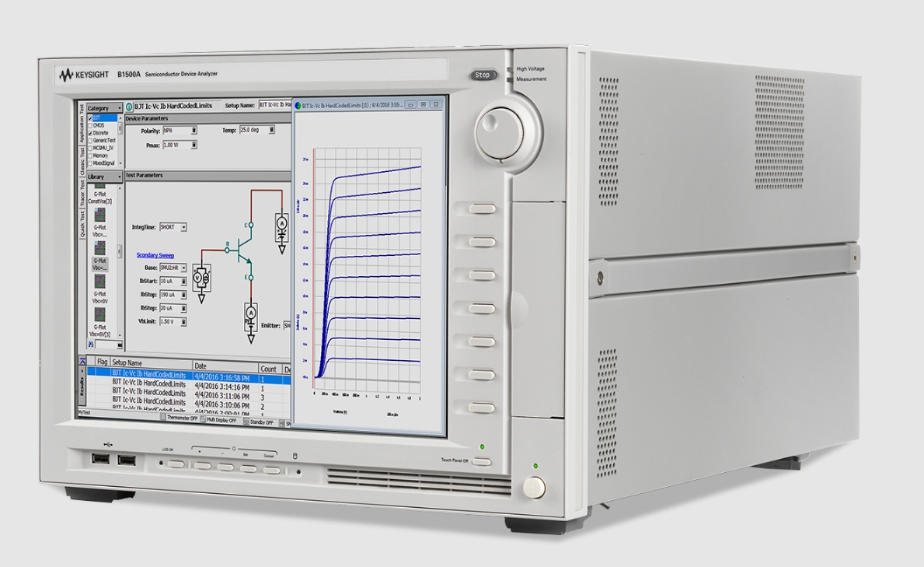Click the G-Plot Vbc=0V library icon
The height and width of the screenshot is (567, 924).
pyautogui.click(x=100, y=281)
